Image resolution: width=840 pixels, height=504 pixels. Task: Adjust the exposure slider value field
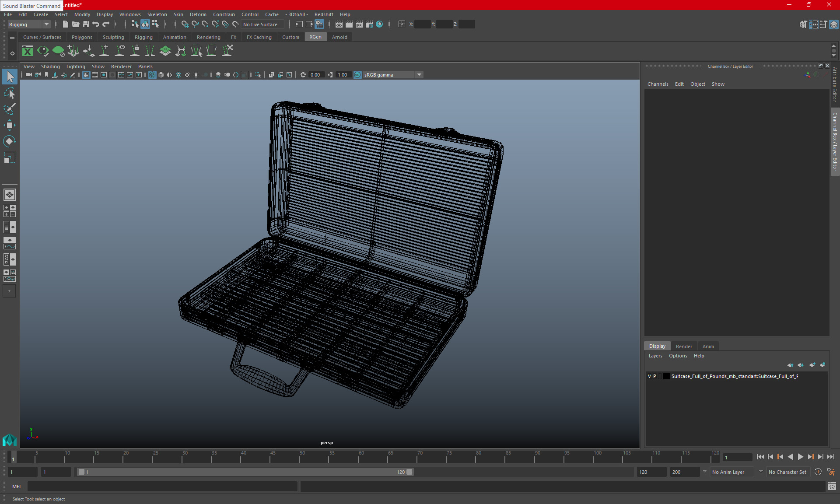(x=315, y=74)
